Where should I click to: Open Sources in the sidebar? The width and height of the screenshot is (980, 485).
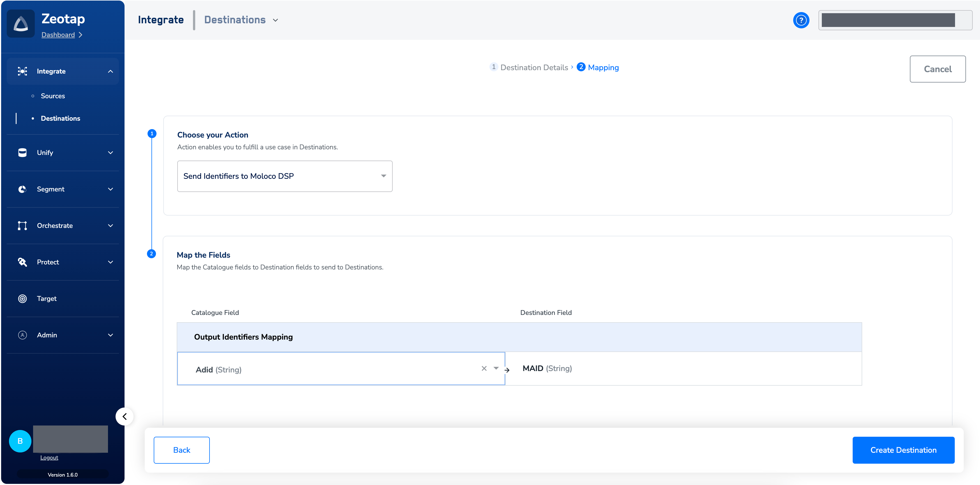tap(53, 96)
